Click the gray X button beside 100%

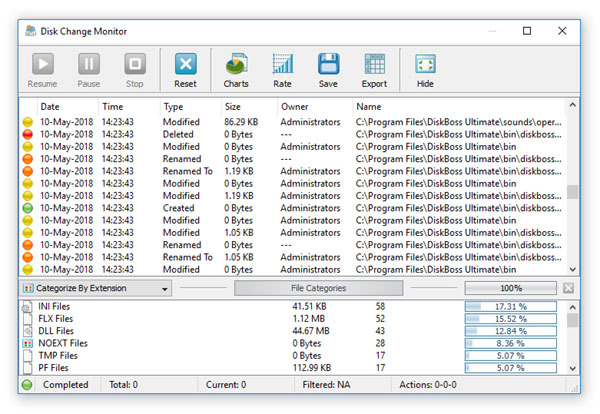pos(568,288)
